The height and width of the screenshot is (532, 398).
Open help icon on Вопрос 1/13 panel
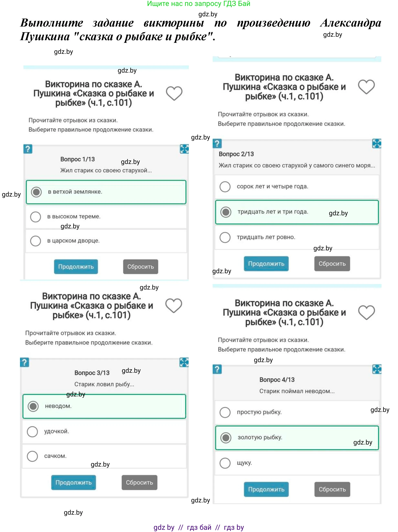pos(28,149)
